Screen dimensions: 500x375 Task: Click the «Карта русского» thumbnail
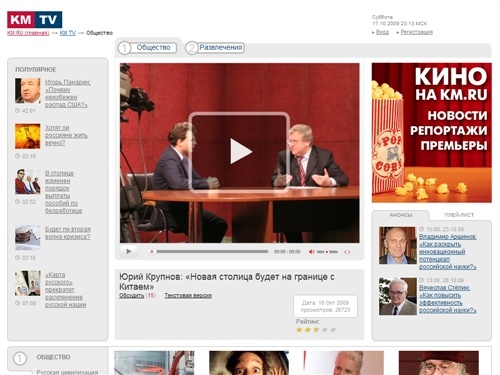28,283
